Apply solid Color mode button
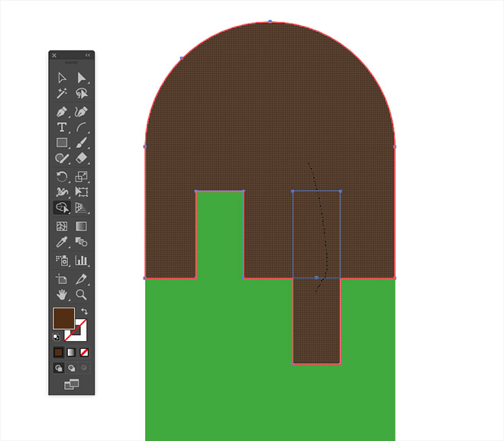 (59, 352)
